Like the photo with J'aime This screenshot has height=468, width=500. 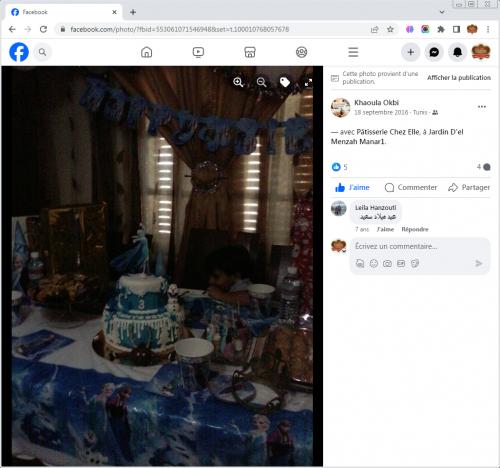[352, 187]
